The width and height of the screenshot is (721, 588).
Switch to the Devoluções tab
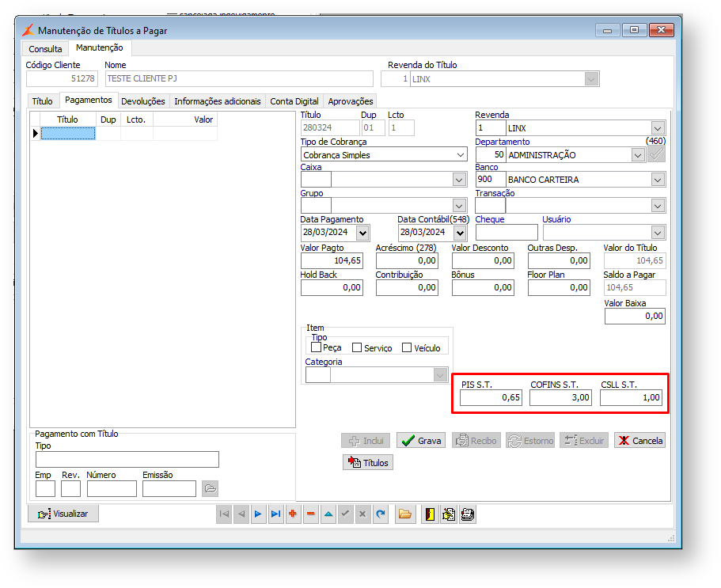point(143,101)
